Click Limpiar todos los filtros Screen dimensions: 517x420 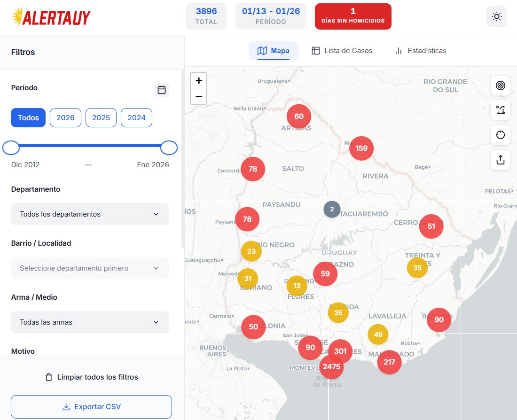click(92, 377)
